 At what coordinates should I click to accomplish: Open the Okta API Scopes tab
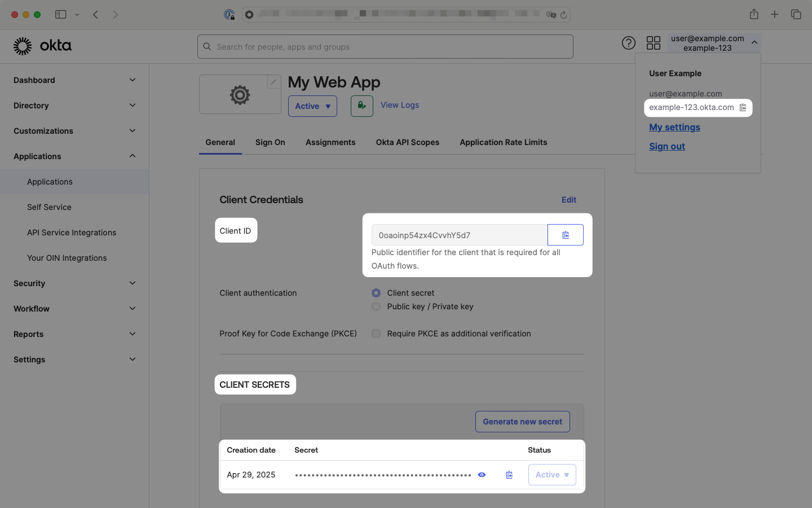click(x=408, y=142)
